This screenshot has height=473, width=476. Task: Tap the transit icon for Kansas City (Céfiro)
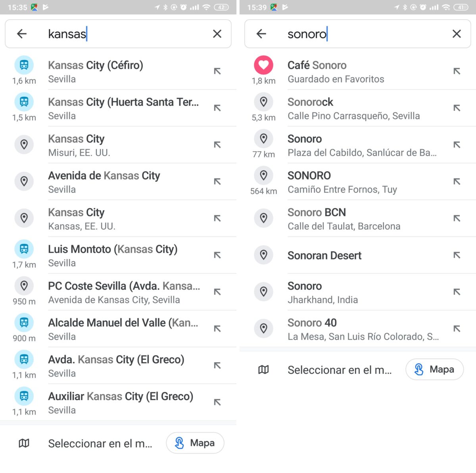point(24,65)
